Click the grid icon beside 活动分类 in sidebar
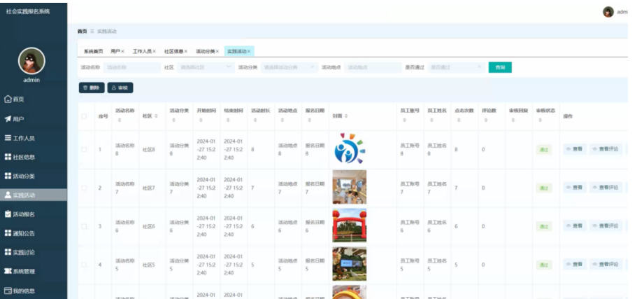The height and width of the screenshot is (299, 644). pos(8,176)
